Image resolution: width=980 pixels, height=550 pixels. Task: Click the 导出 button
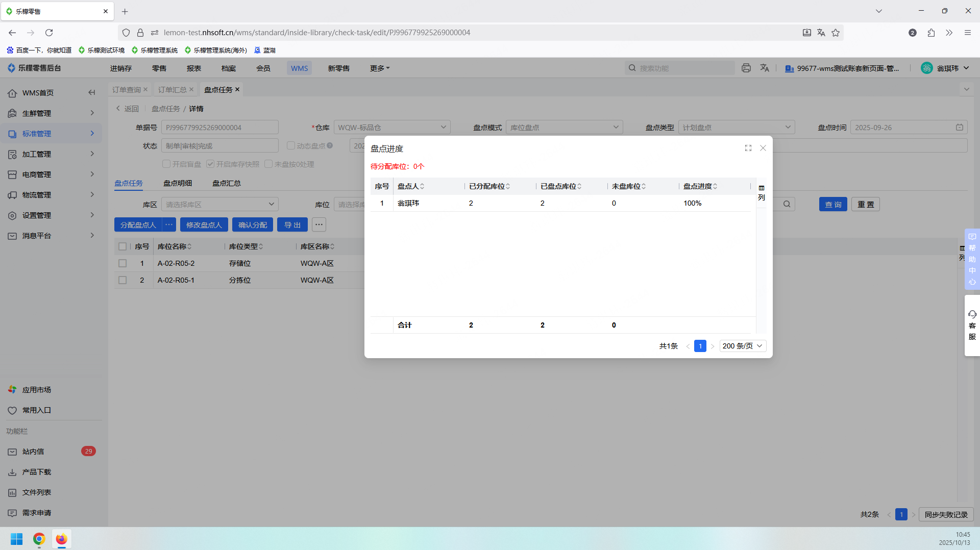point(292,225)
